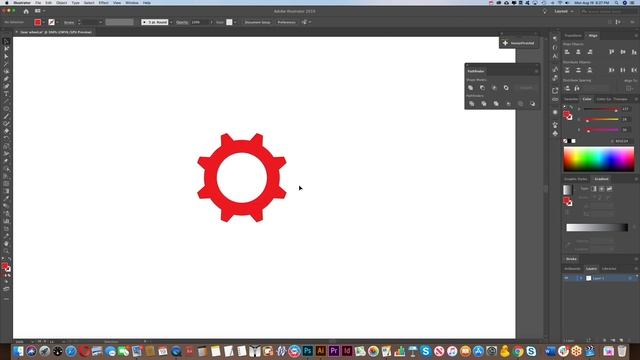The width and height of the screenshot is (640, 360).
Task: Switch to the Libraries tab
Action: [609, 269]
